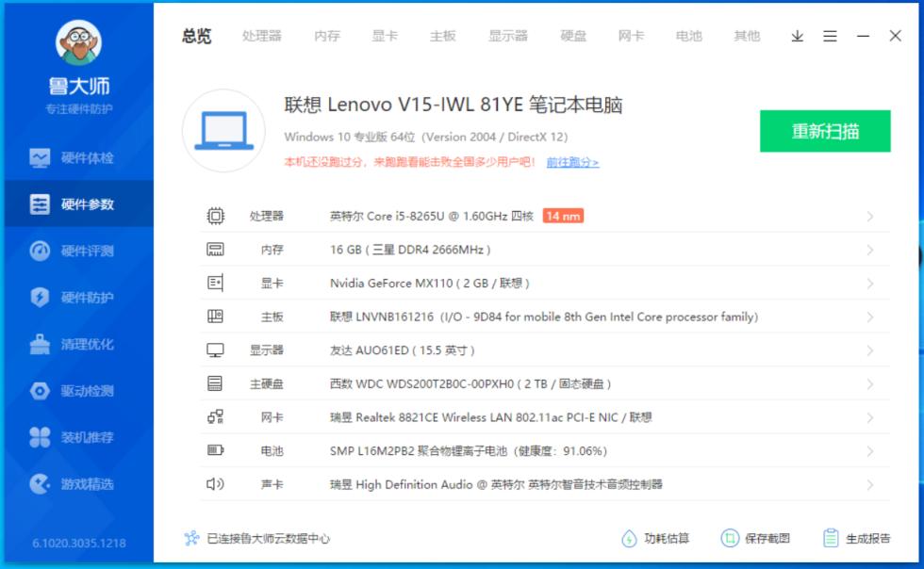This screenshot has width=924, height=569.
Task: Open the hamburger menu at top right
Action: (x=830, y=36)
